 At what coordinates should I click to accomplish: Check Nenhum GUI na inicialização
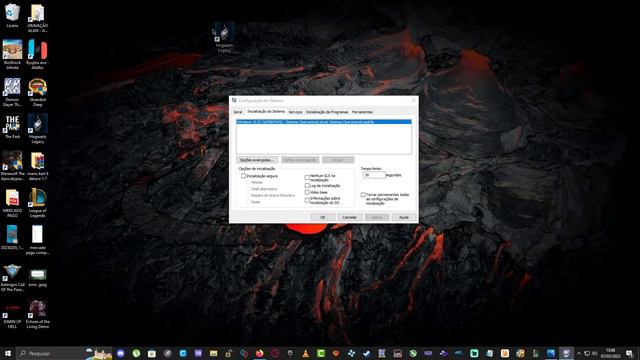[307, 178]
